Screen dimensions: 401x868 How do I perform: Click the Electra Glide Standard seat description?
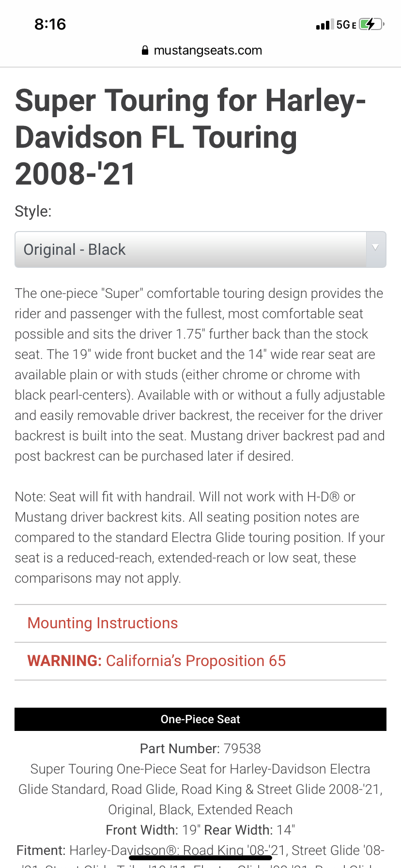point(200,790)
